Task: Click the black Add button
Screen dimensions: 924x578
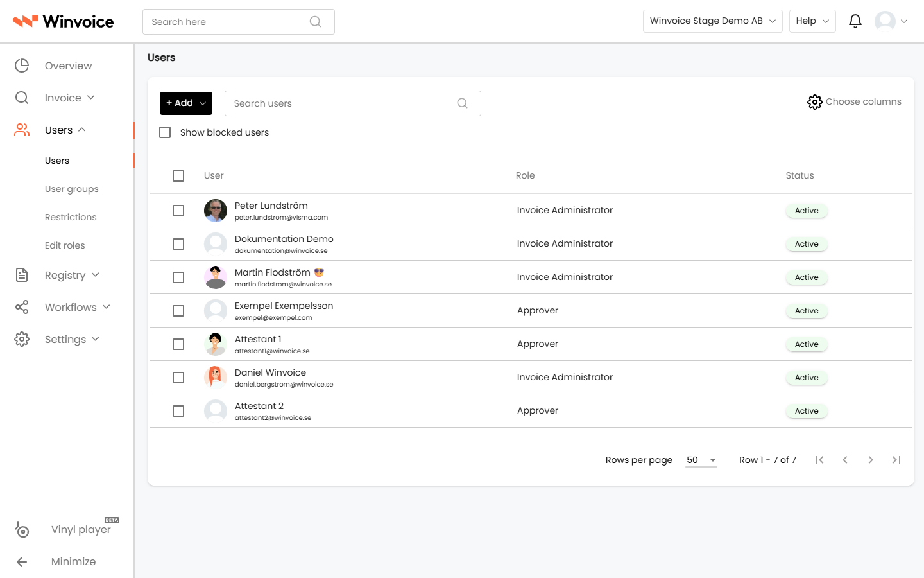Action: 186,103
